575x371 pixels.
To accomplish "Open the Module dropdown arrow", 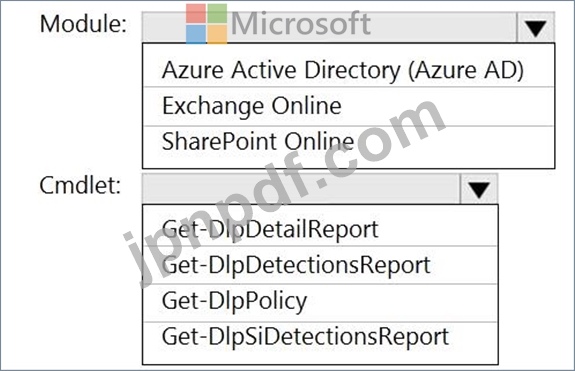I will click(535, 27).
